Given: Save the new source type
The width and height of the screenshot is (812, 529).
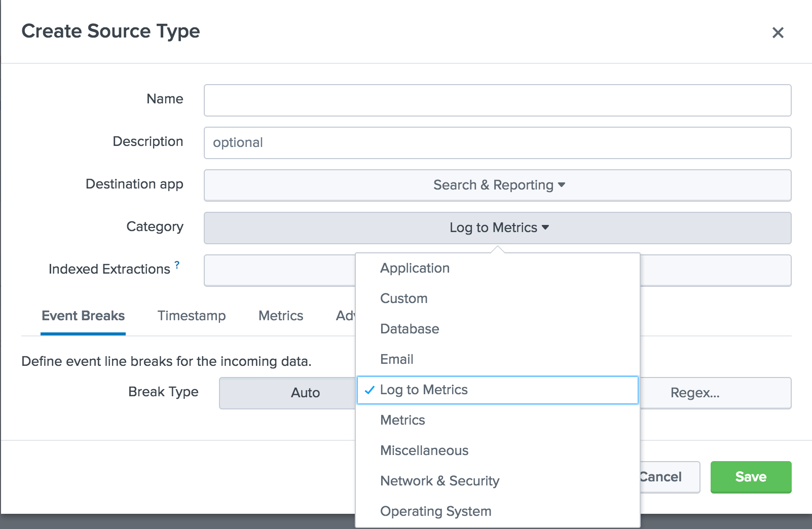Looking at the screenshot, I should click(x=751, y=477).
